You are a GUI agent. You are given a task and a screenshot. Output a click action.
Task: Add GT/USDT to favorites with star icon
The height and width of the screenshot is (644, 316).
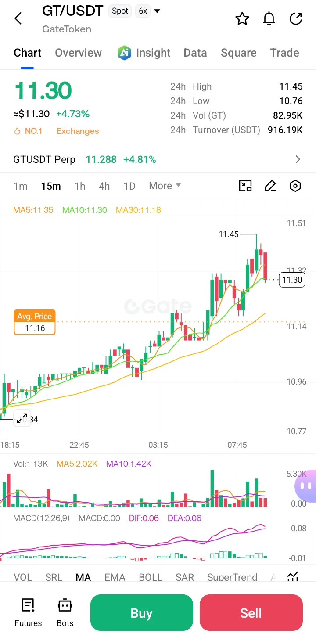coord(242,19)
